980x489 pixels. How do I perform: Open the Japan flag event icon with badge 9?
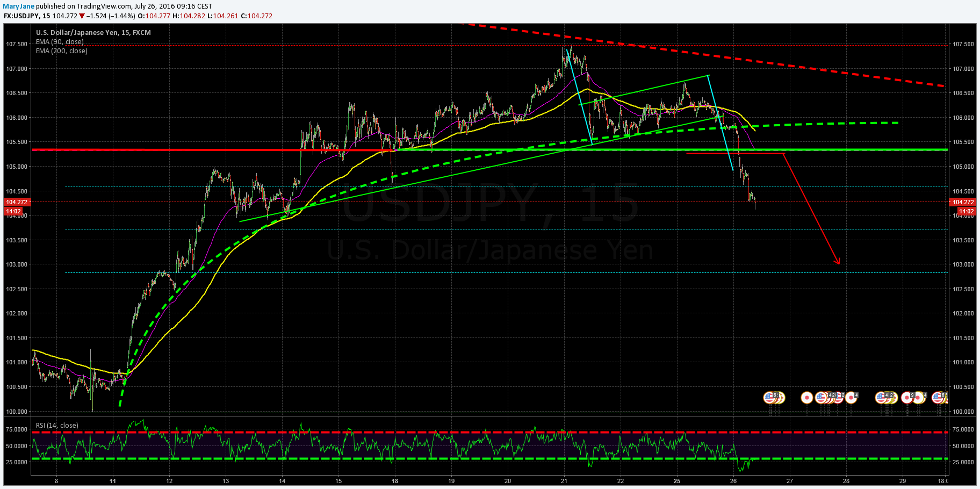pos(907,398)
